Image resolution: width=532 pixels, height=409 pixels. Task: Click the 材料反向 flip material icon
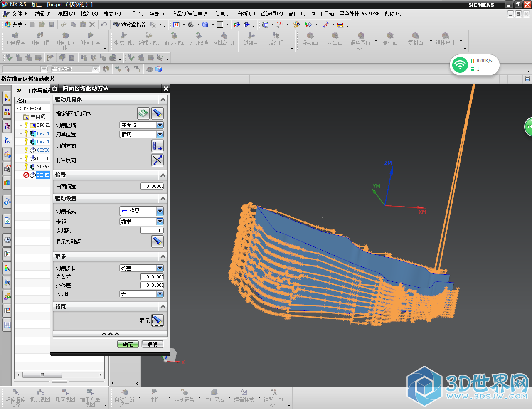point(158,160)
